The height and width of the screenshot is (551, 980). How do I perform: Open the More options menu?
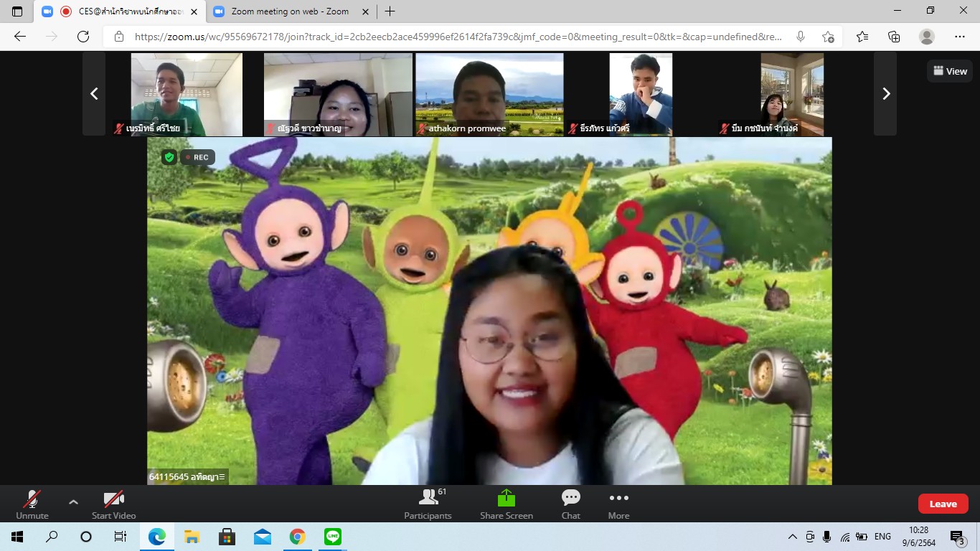click(618, 504)
